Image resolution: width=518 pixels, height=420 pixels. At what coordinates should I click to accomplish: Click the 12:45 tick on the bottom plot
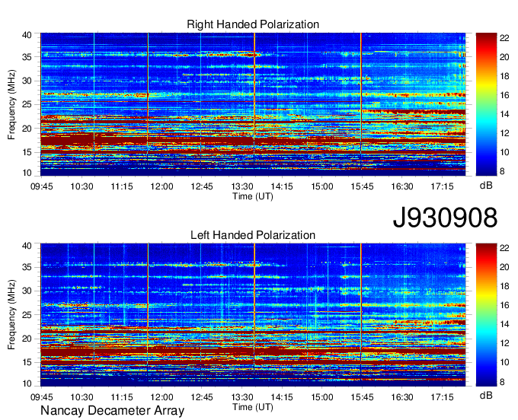click(x=202, y=397)
